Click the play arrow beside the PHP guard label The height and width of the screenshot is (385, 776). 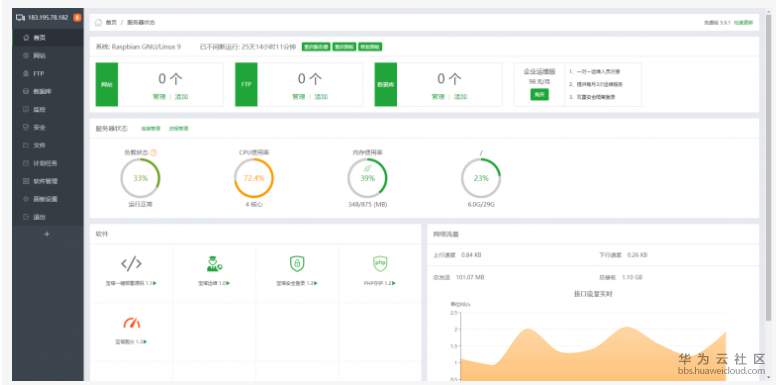394,284
